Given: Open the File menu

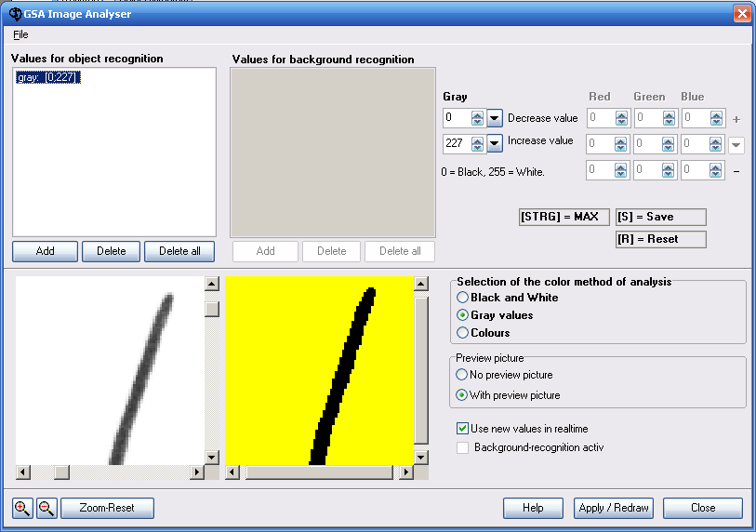Looking at the screenshot, I should click(x=20, y=34).
